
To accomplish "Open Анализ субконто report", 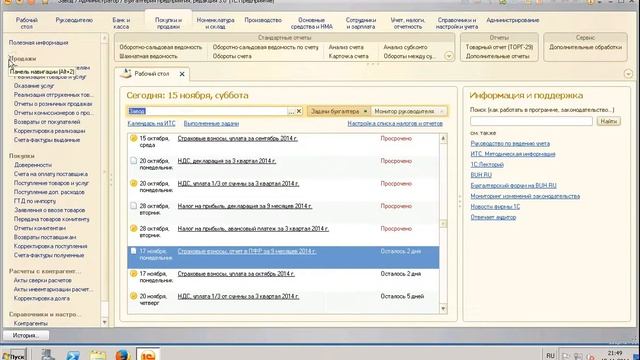I will (405, 47).
